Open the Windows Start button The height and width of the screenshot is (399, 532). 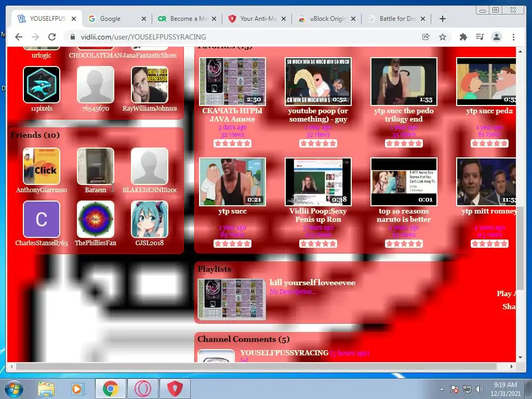click(14, 389)
